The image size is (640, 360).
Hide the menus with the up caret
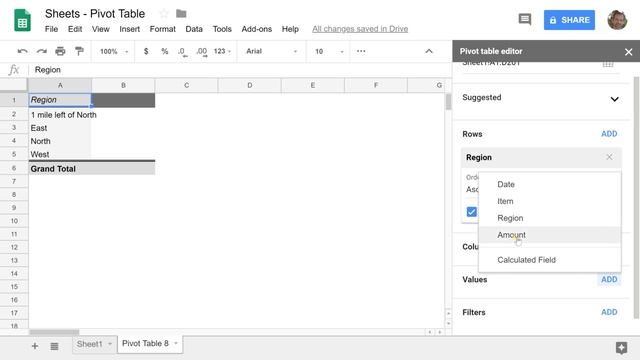pos(429,51)
